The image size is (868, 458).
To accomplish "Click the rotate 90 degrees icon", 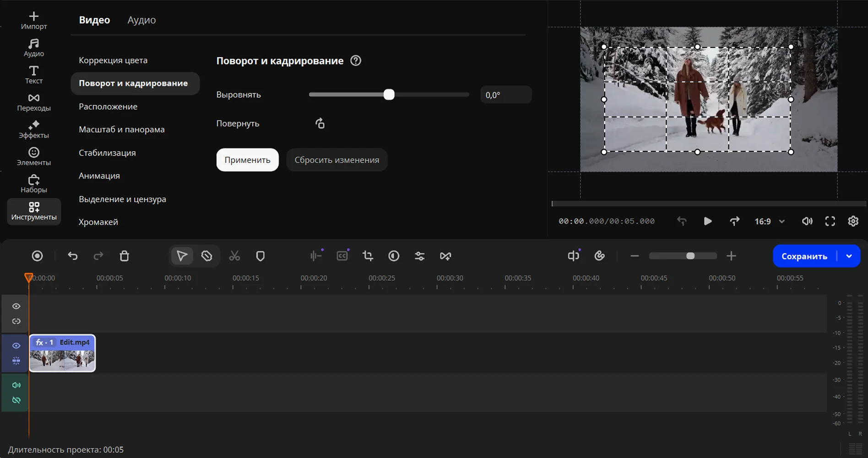I will pyautogui.click(x=320, y=123).
